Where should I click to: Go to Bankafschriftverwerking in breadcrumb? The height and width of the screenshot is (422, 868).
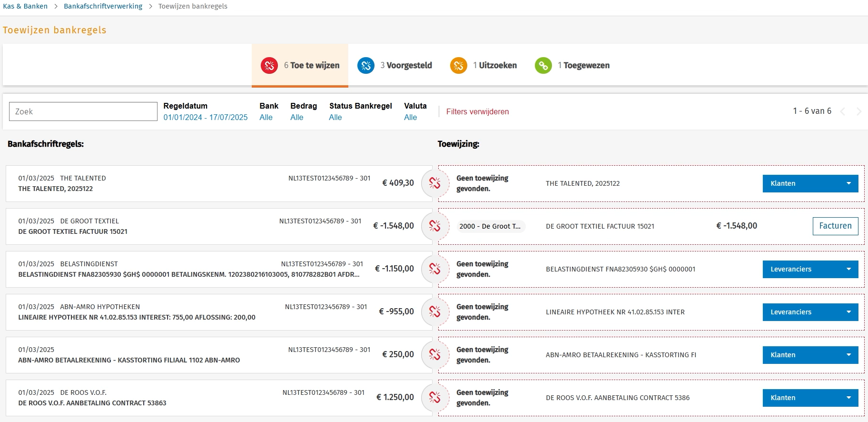point(103,6)
